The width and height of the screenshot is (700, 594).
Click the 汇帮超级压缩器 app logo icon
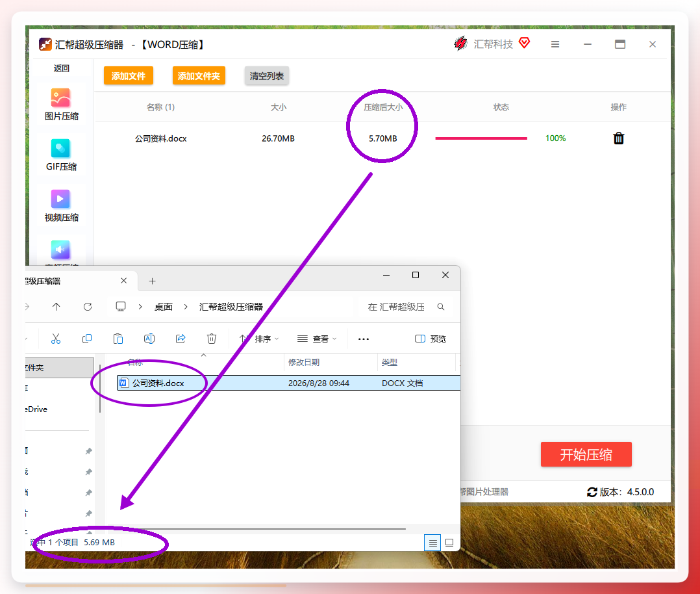click(x=45, y=44)
